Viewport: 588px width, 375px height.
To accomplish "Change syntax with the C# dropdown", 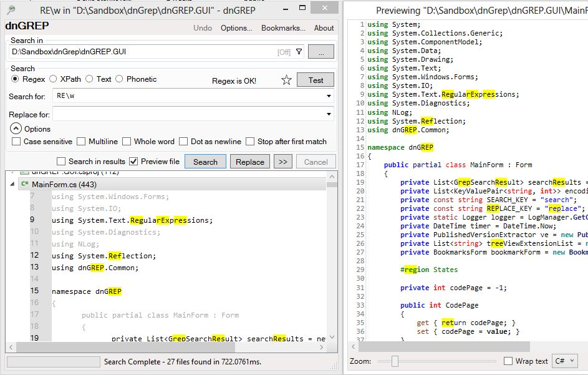I will [x=565, y=361].
